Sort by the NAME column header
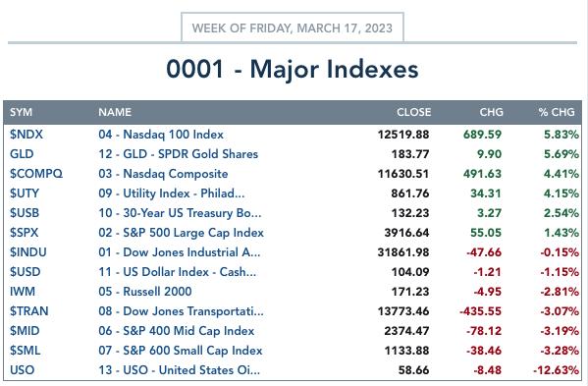 coord(115,112)
